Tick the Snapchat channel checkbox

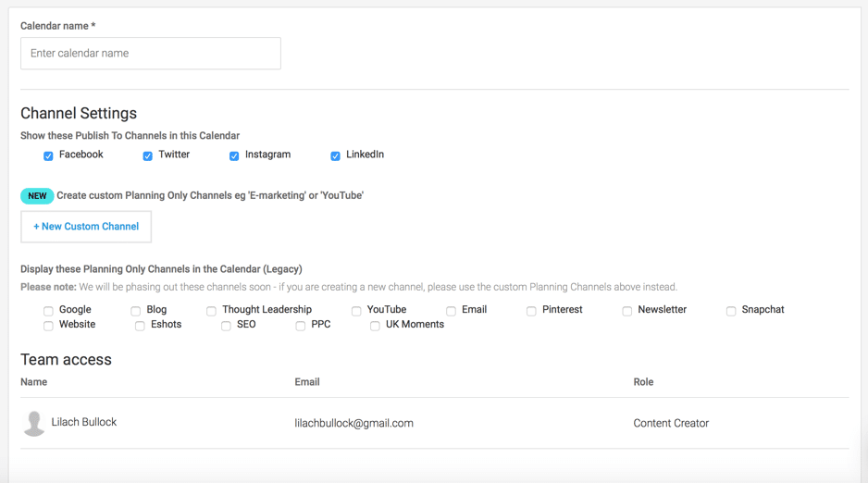click(x=731, y=311)
